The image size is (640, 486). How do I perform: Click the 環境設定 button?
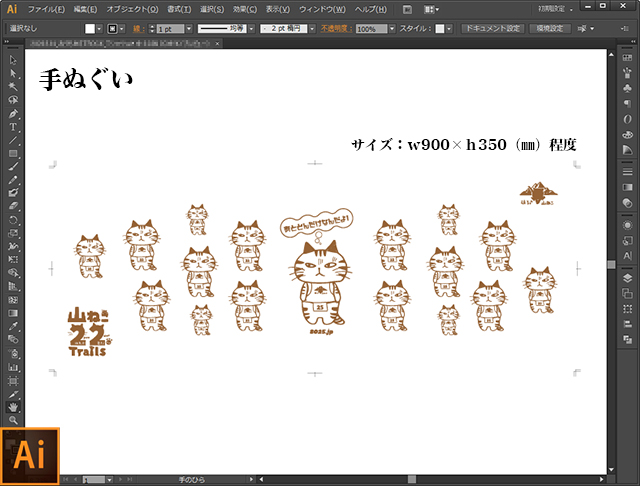click(550, 29)
